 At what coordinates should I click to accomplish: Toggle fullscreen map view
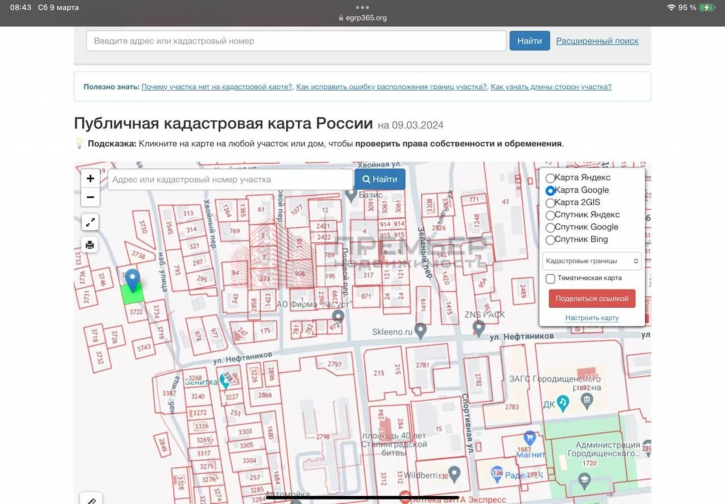tap(90, 223)
